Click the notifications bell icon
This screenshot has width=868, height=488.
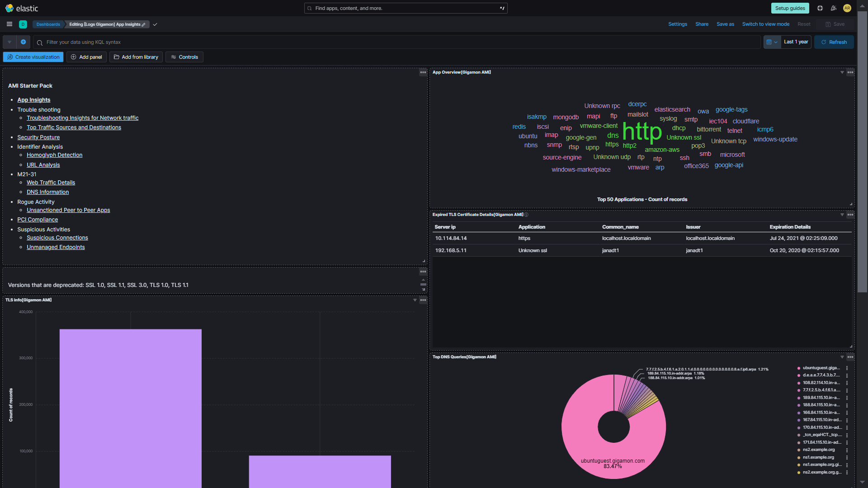(x=833, y=8)
